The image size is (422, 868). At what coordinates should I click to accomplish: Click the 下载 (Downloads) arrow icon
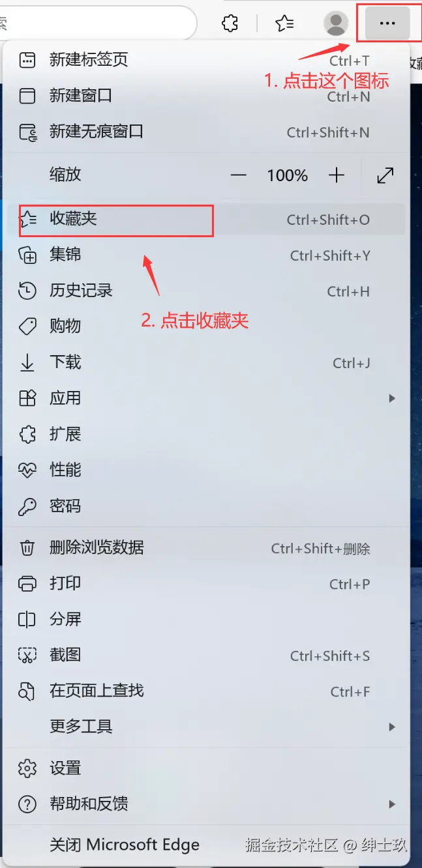tap(27, 363)
